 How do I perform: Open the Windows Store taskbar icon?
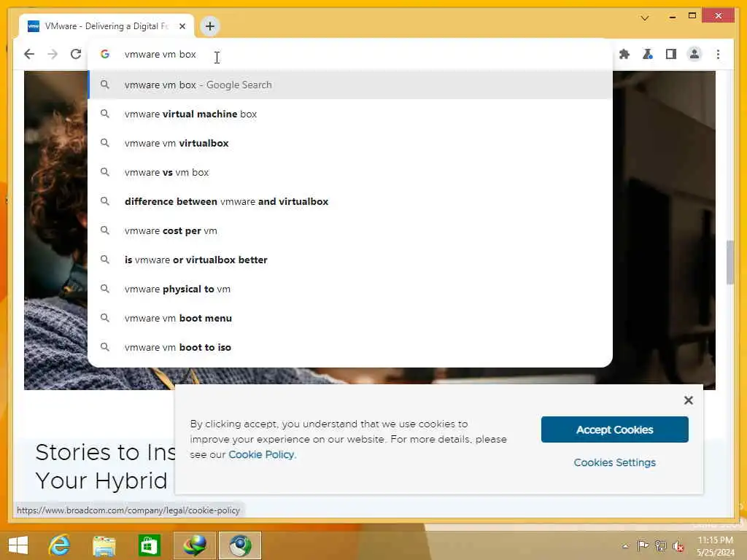pos(149,545)
